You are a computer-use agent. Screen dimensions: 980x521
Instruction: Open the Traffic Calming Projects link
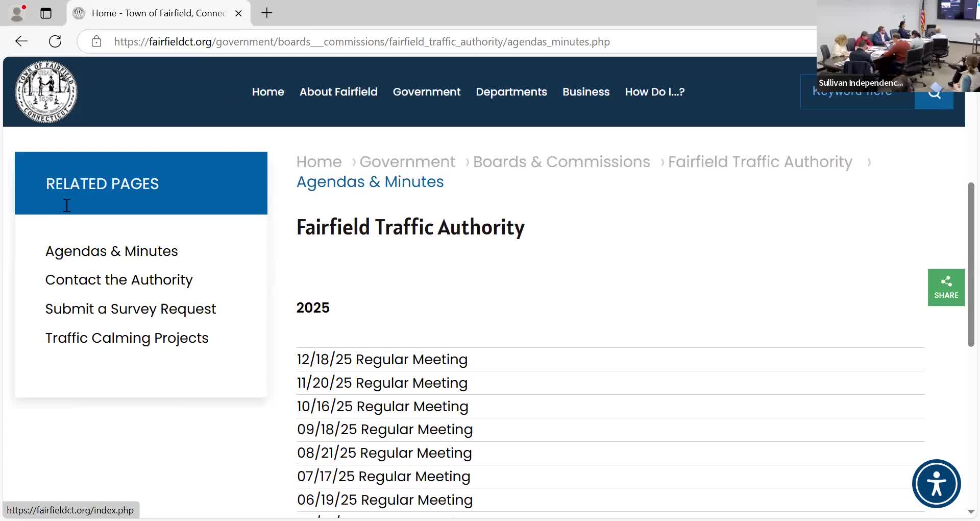(x=127, y=338)
